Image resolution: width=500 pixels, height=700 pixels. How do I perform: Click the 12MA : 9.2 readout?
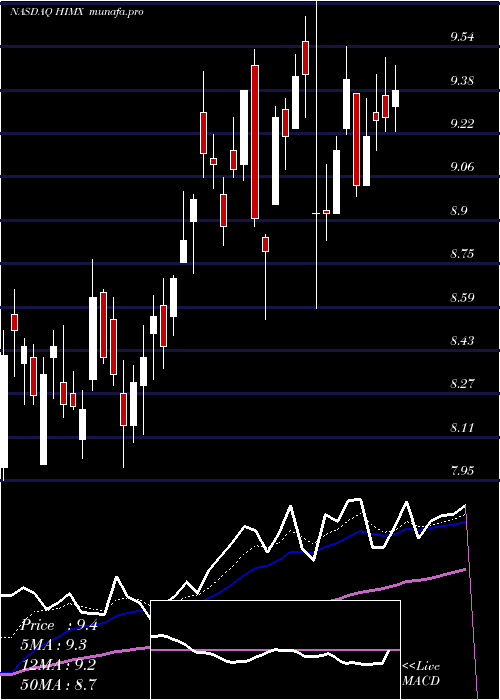coord(58,665)
